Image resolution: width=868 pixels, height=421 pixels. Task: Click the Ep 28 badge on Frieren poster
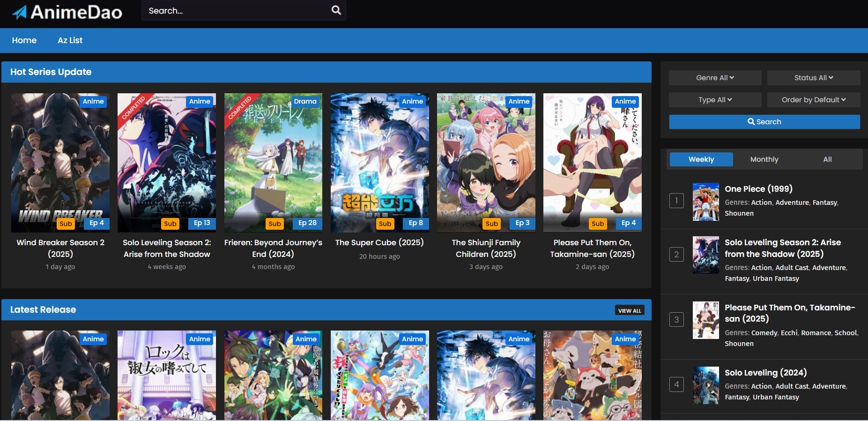tap(307, 223)
